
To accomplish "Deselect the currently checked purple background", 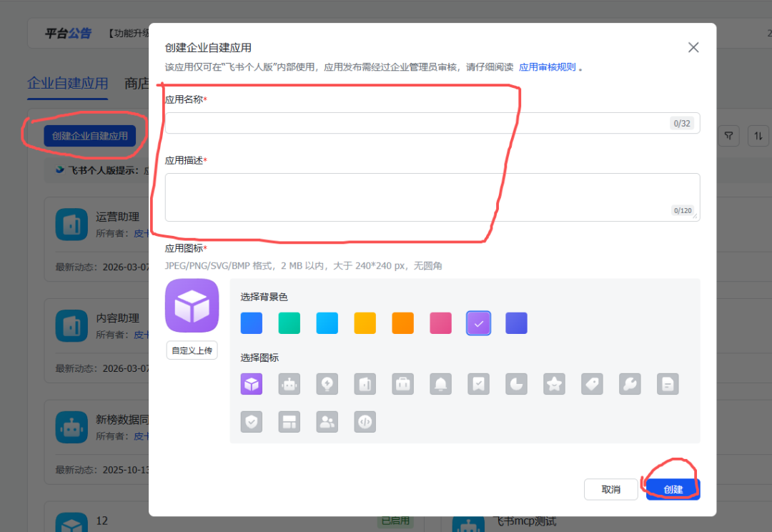I will point(478,323).
